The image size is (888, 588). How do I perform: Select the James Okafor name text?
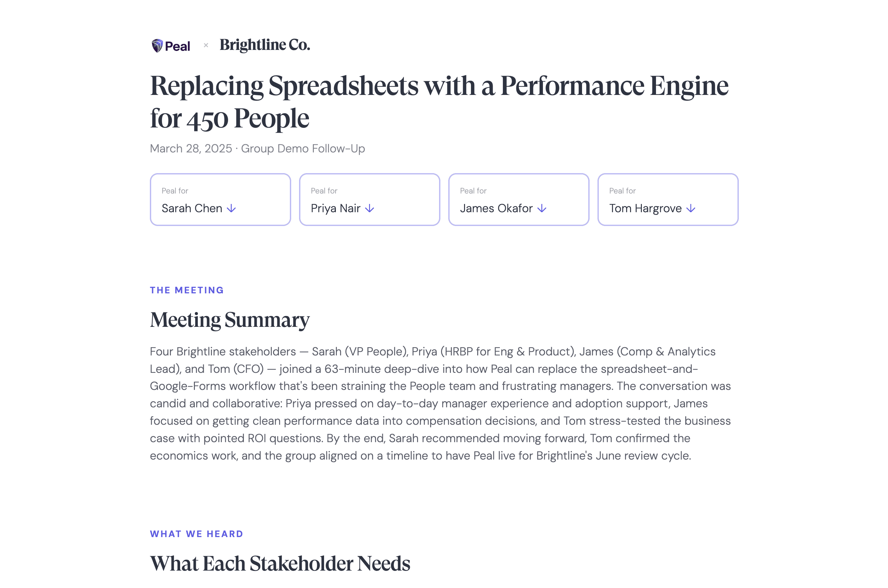(496, 208)
